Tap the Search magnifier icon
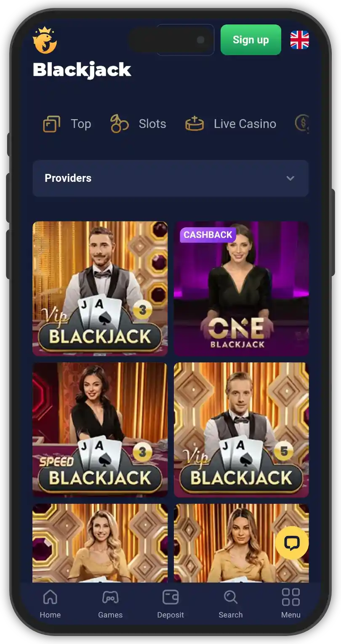 [x=231, y=597]
